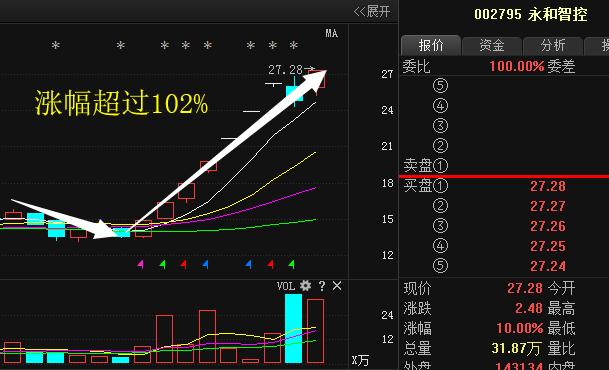609x370 pixels.
Task: Click the second blue signal marker
Action: 249,264
